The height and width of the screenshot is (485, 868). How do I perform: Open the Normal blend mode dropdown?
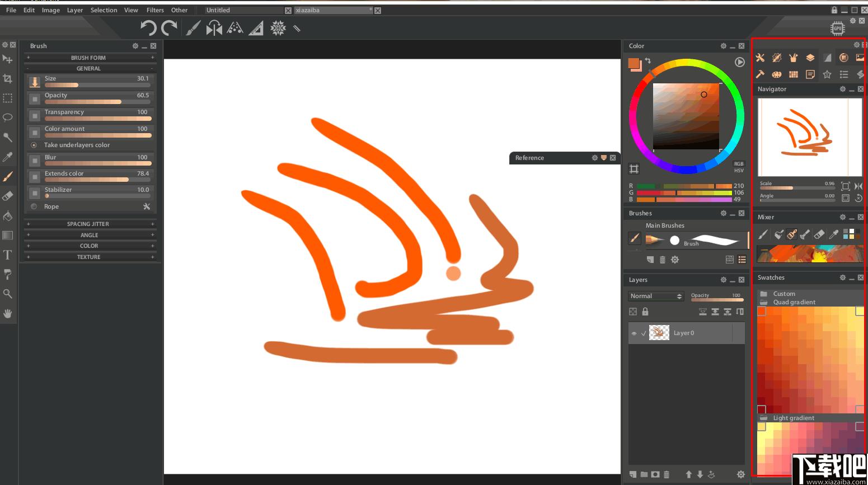point(656,296)
